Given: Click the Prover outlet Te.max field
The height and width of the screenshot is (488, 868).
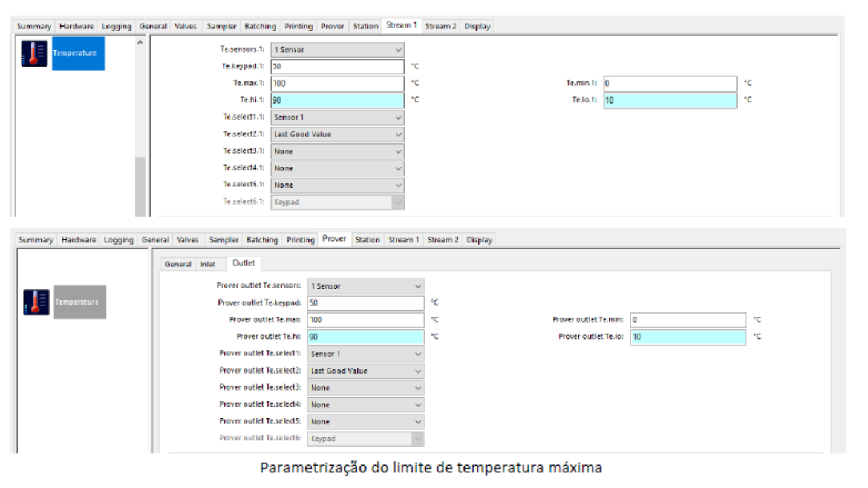Looking at the screenshot, I should (x=366, y=320).
